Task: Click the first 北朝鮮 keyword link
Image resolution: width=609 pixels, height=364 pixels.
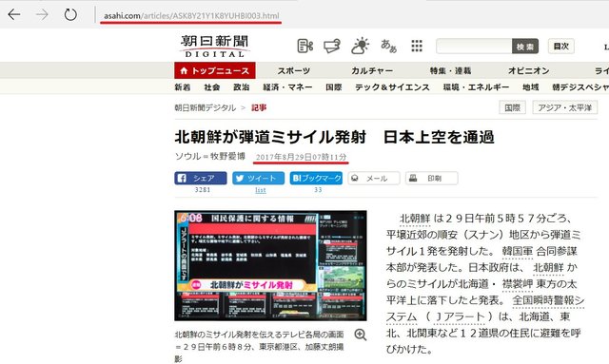Action: [x=415, y=219]
